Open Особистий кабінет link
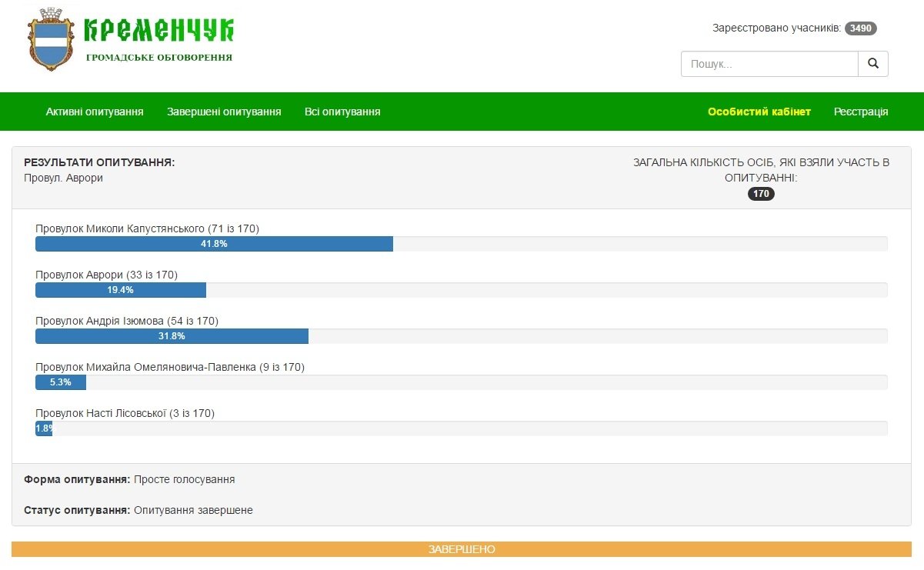 [x=759, y=112]
